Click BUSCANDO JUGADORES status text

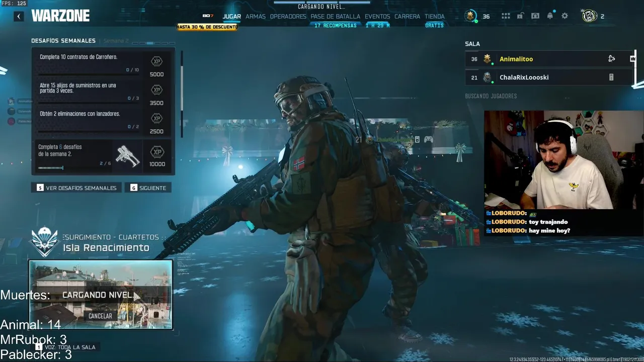[491, 96]
